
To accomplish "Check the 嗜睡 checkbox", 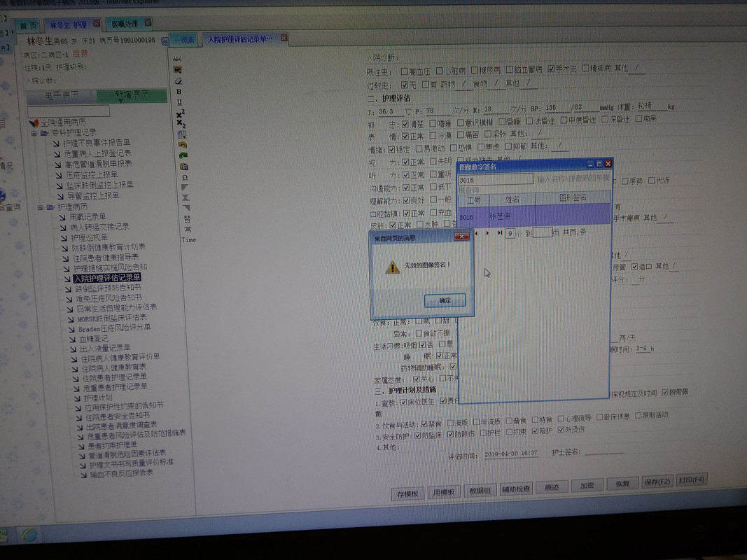I will pos(433,123).
